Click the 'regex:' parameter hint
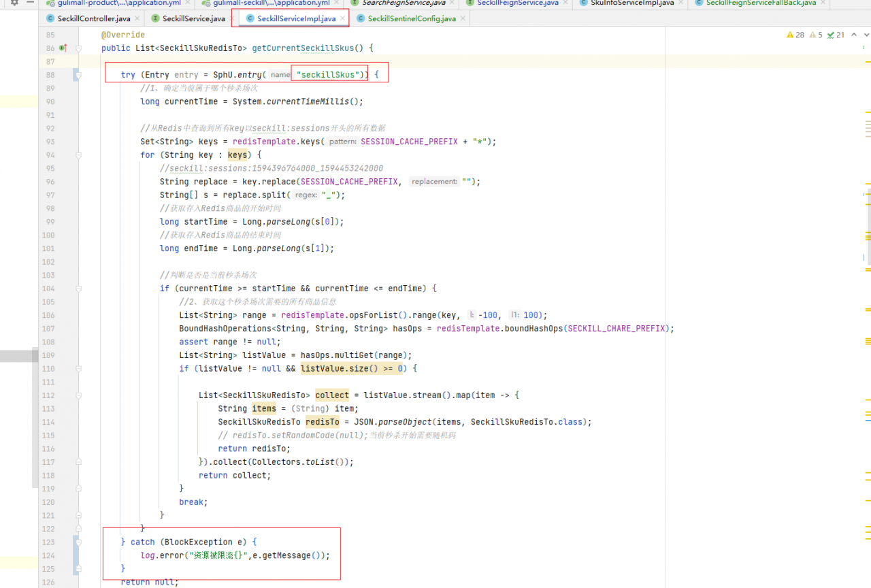Screen dimensions: 871x588 pos(306,195)
